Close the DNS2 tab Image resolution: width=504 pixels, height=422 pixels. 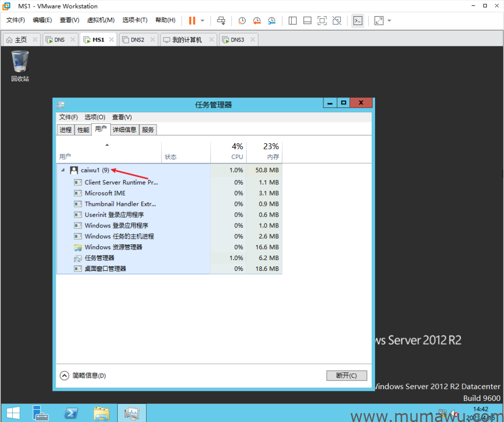pos(153,39)
